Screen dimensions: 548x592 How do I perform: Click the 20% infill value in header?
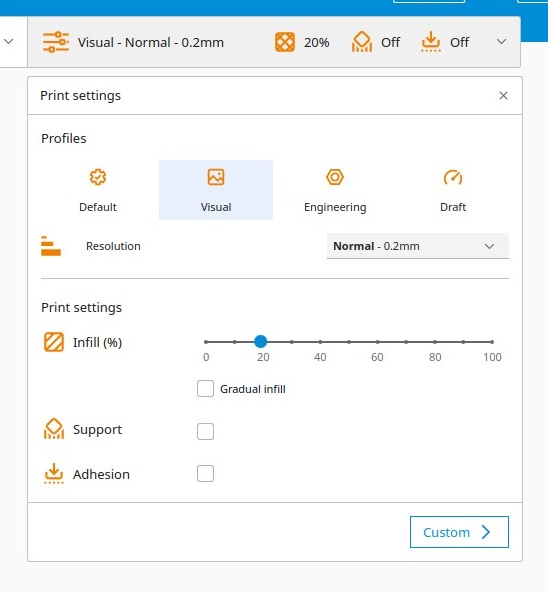[x=316, y=43]
